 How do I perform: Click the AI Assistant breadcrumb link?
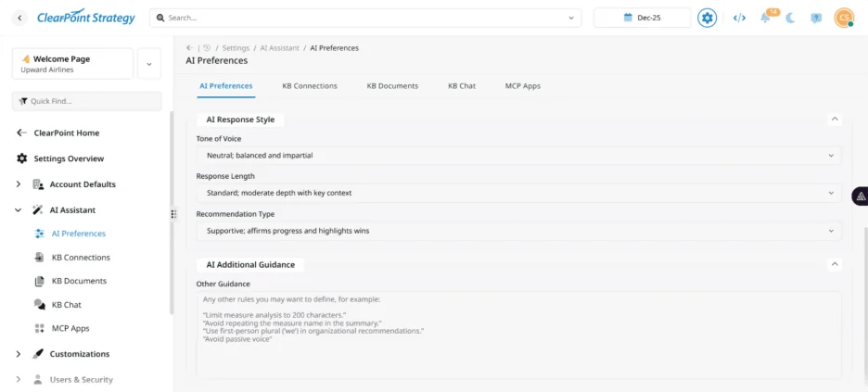[x=279, y=48]
